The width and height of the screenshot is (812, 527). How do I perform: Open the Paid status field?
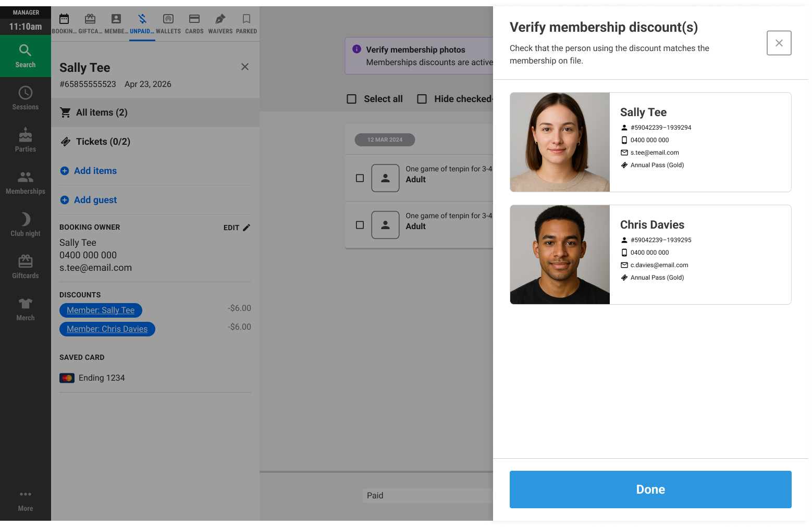(427, 496)
